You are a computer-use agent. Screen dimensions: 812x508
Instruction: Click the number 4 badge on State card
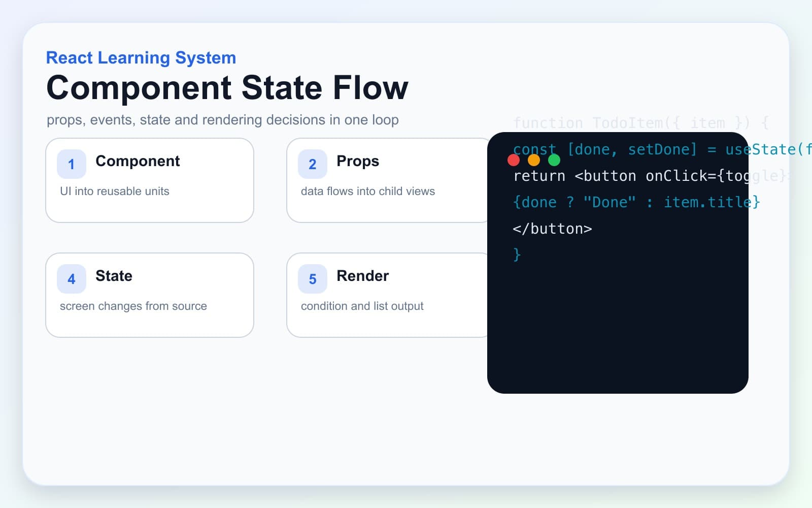pyautogui.click(x=72, y=279)
